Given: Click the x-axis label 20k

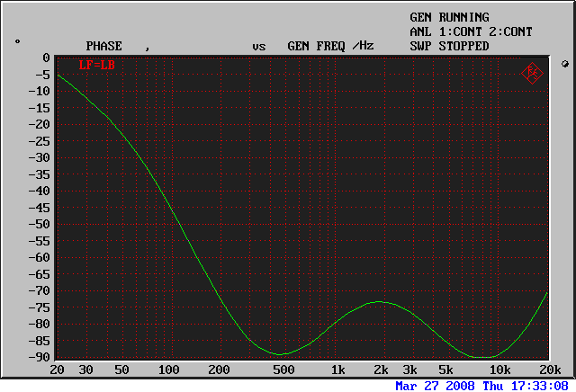Looking at the screenshot, I should [550, 370].
